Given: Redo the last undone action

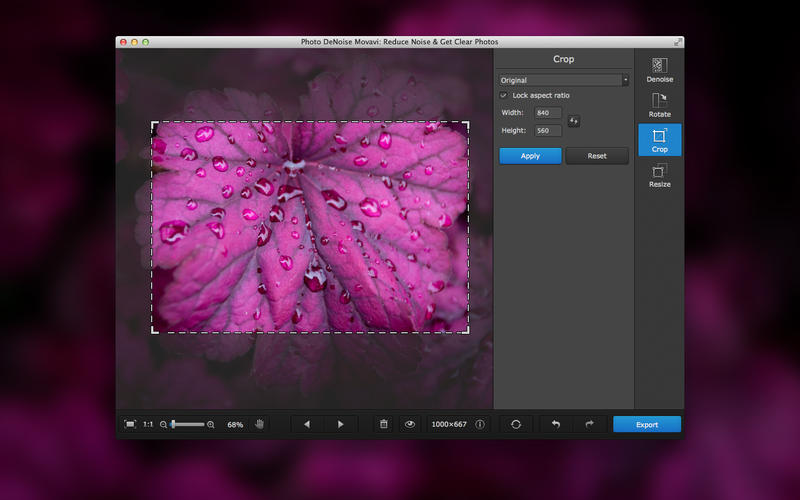Looking at the screenshot, I should pyautogui.click(x=589, y=424).
